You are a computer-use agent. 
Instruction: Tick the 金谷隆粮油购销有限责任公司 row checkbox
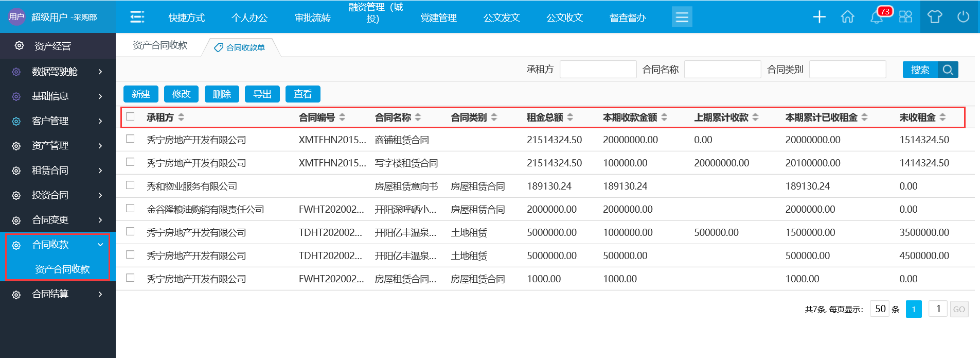(131, 209)
